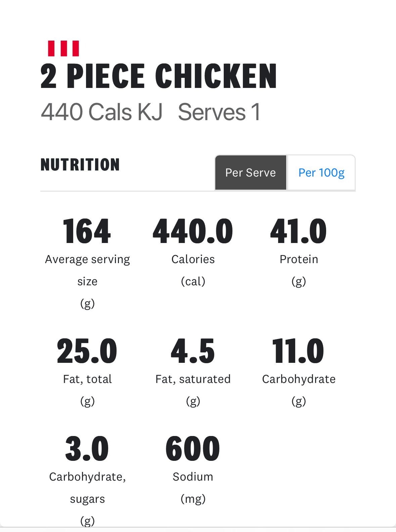The image size is (396, 532).
Task: Click the 2 Piece Chicken heading
Action: [159, 76]
